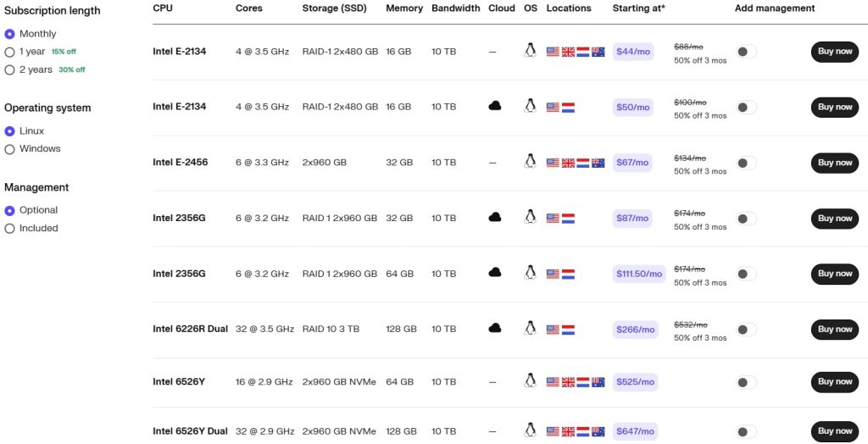This screenshot has height=444, width=868.
Task: Buy the $647/mo Intel 6526Y Dual server
Action: 835,431
